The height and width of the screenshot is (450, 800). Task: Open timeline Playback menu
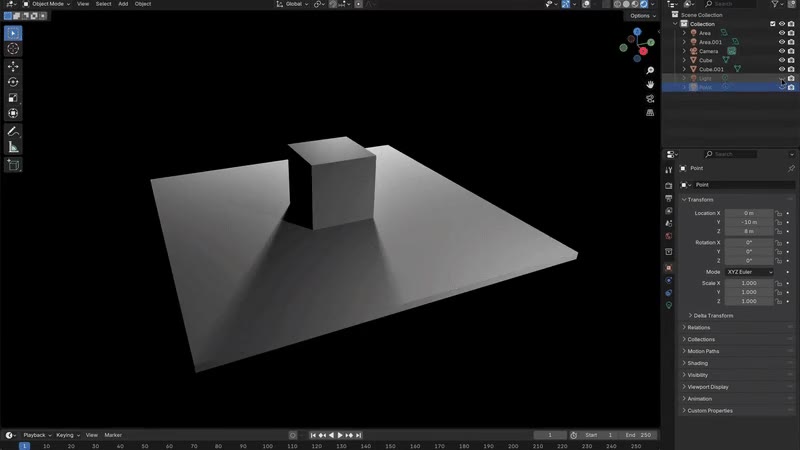tap(37, 435)
